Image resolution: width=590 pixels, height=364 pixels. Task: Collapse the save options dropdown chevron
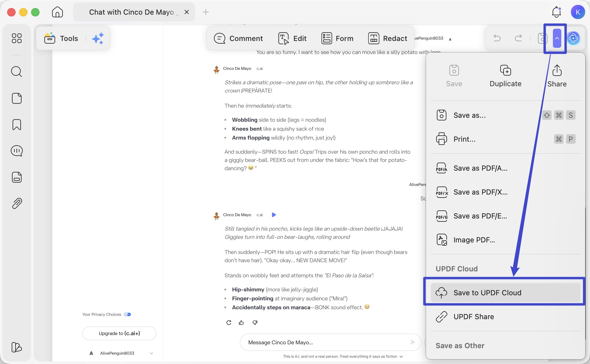click(x=557, y=38)
